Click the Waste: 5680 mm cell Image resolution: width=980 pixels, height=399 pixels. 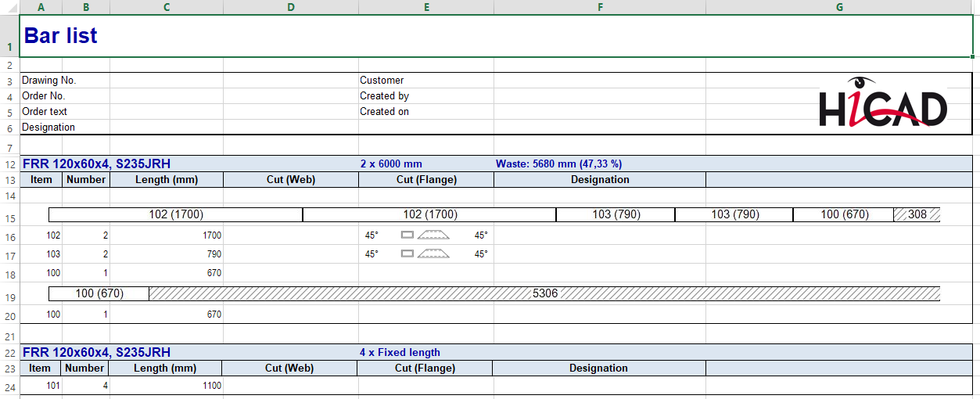tap(558, 164)
